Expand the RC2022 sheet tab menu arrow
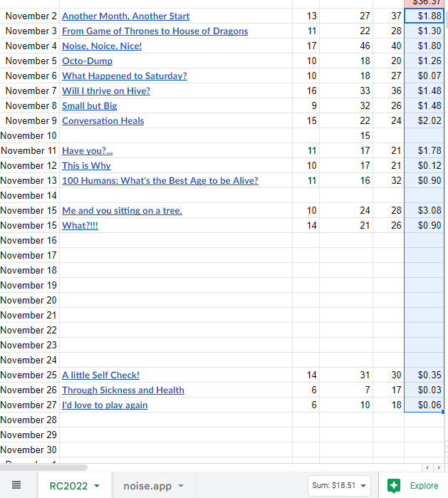 97,486
